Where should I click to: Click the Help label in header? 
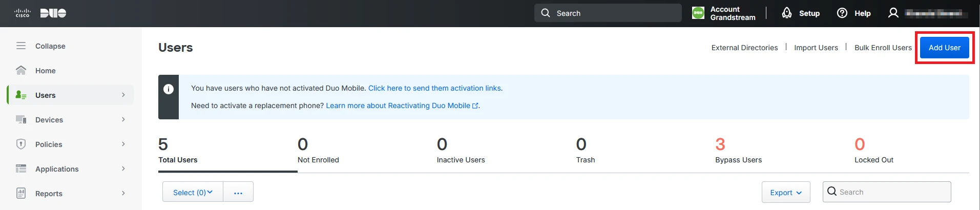(x=863, y=13)
